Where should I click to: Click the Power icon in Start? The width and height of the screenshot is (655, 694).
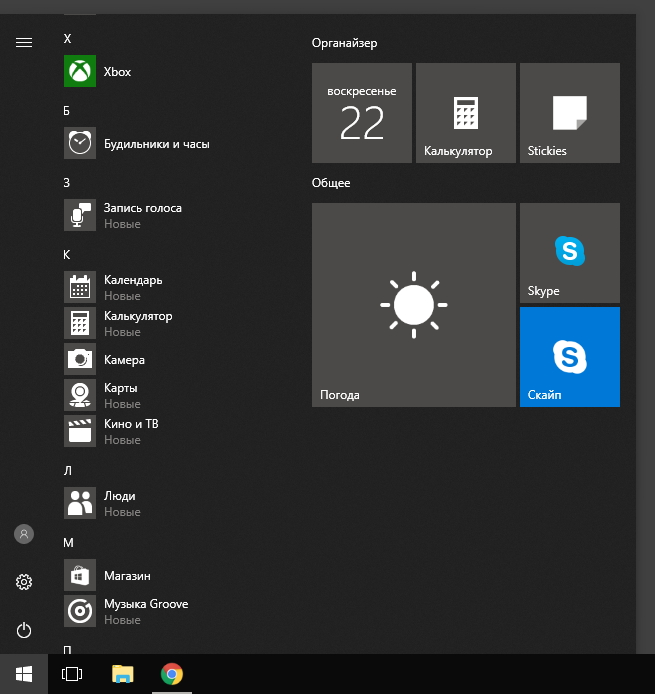pos(24,630)
